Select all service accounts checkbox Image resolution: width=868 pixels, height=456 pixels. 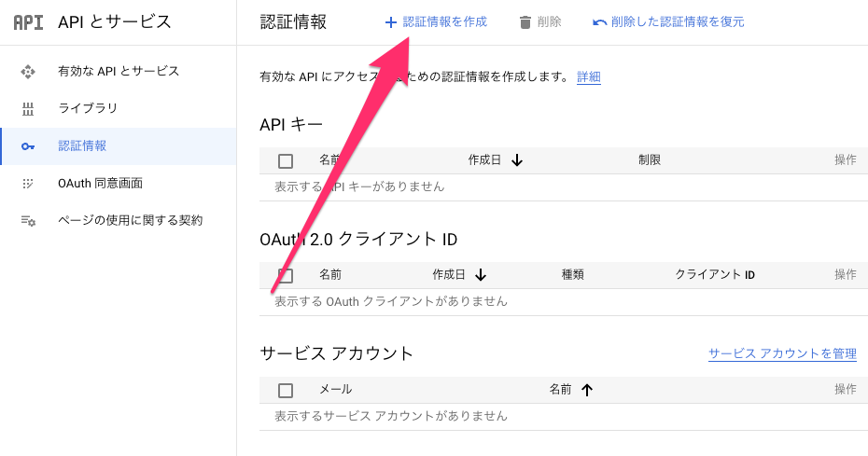coord(286,391)
